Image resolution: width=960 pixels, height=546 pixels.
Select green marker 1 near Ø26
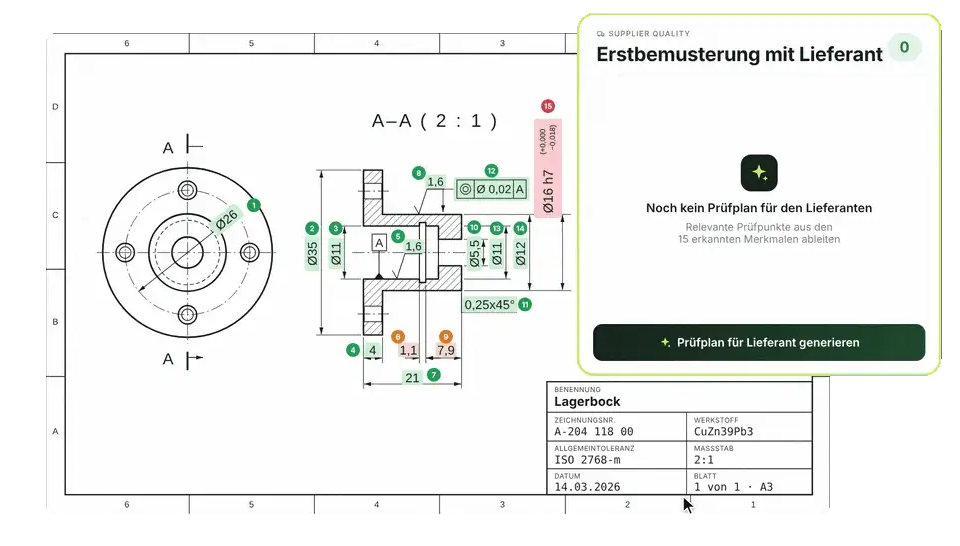point(254,205)
